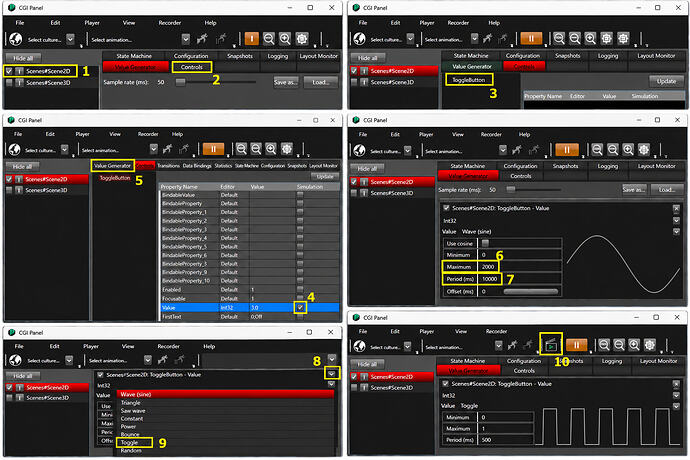The height and width of the screenshot is (460, 690).
Task: Open the dropdown arrow marked step 8
Action: pos(332,374)
